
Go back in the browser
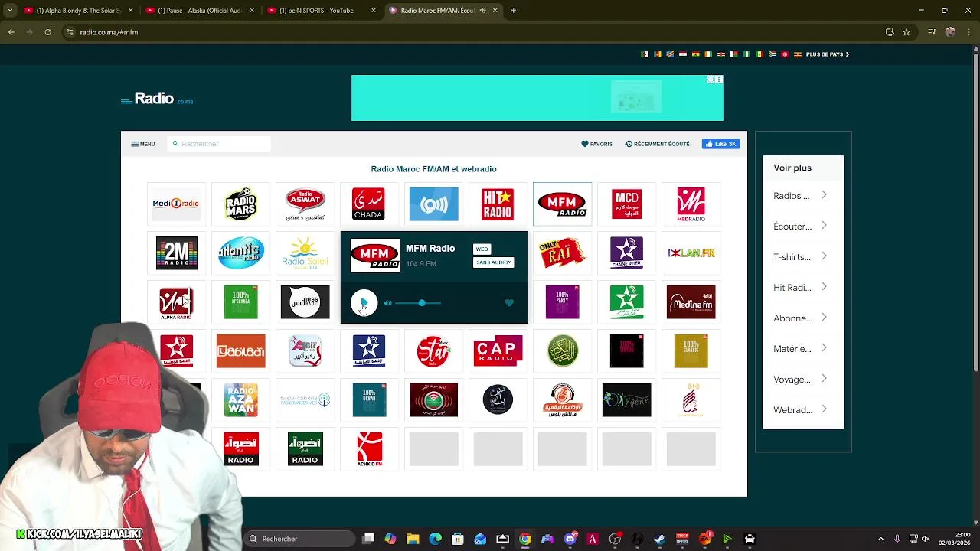11,32
